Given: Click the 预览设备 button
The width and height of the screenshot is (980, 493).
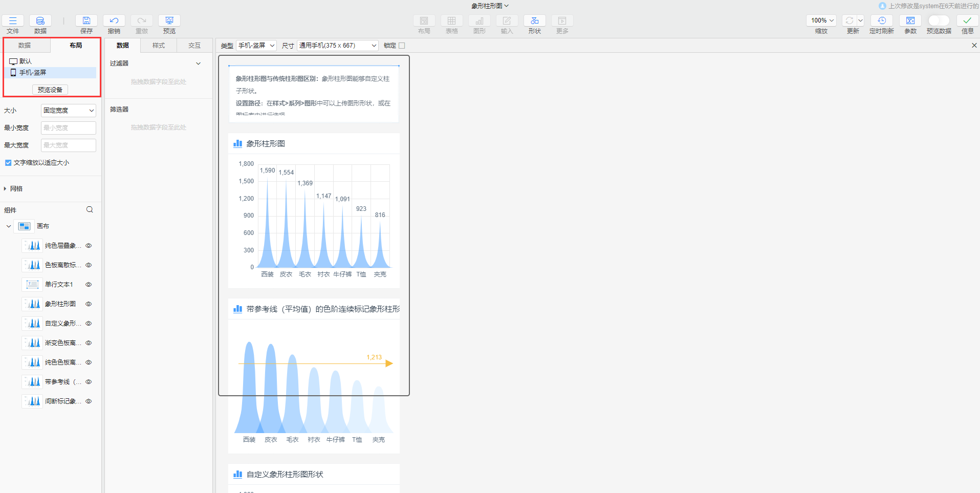Looking at the screenshot, I should click(x=50, y=90).
